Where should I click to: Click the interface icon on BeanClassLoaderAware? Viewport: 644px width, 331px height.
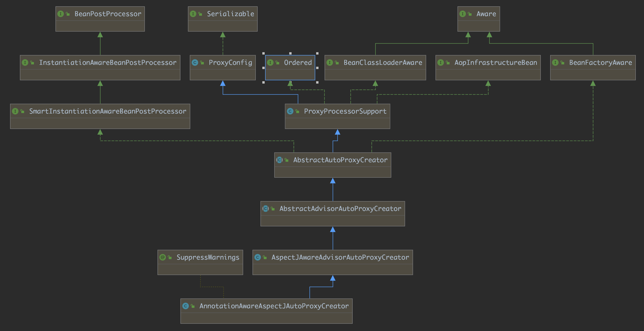tap(330, 63)
